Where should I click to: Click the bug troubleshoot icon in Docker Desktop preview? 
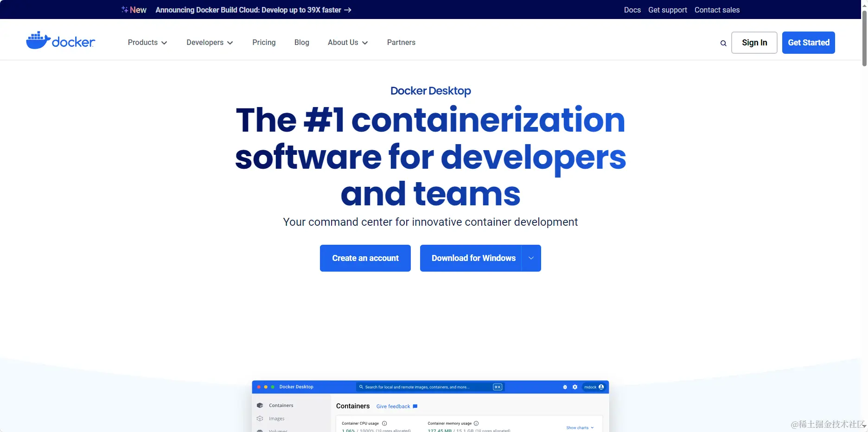565,387
